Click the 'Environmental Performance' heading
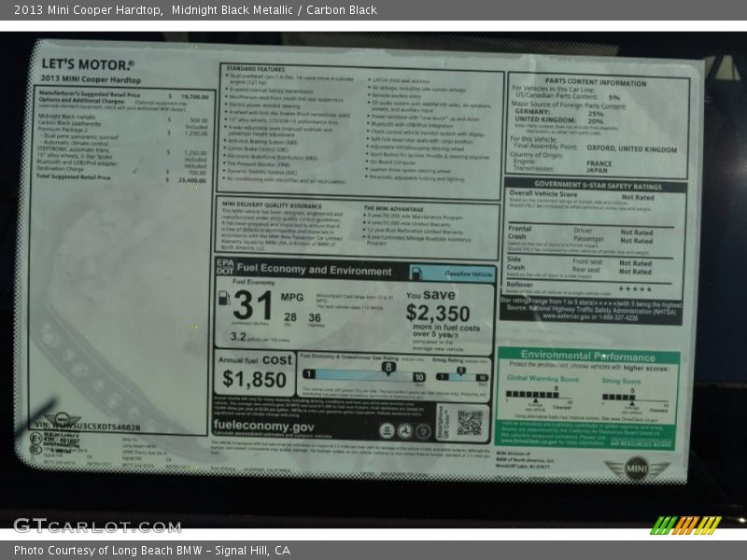The height and width of the screenshot is (560, 747). (x=588, y=356)
